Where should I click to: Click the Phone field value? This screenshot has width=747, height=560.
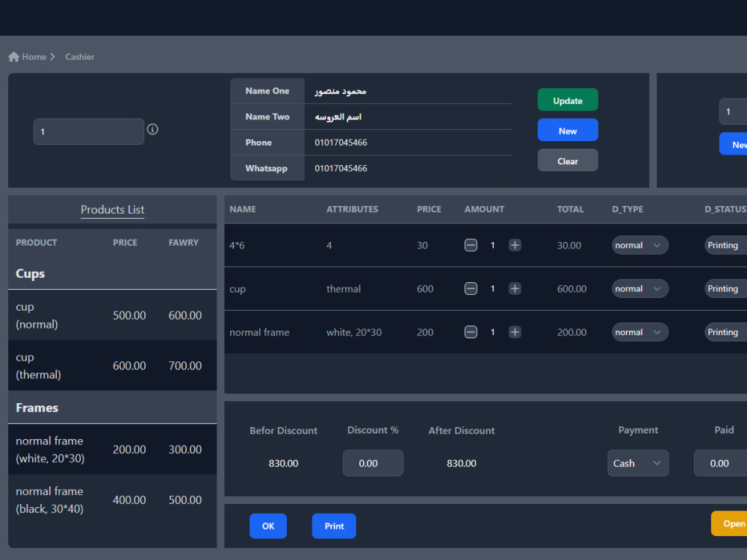pyautogui.click(x=341, y=143)
